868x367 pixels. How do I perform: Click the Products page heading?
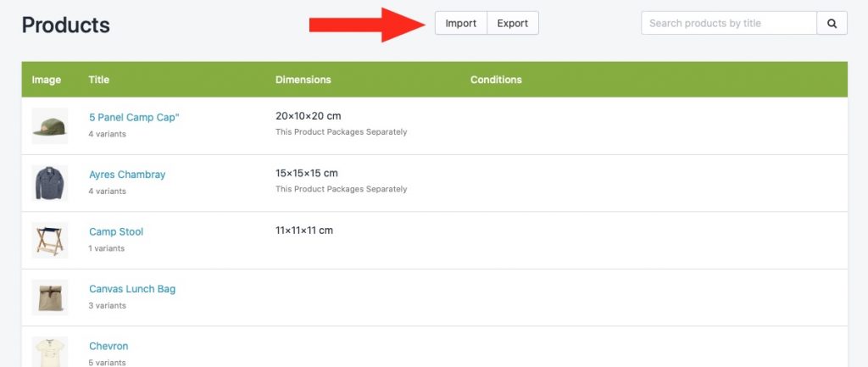click(x=66, y=25)
